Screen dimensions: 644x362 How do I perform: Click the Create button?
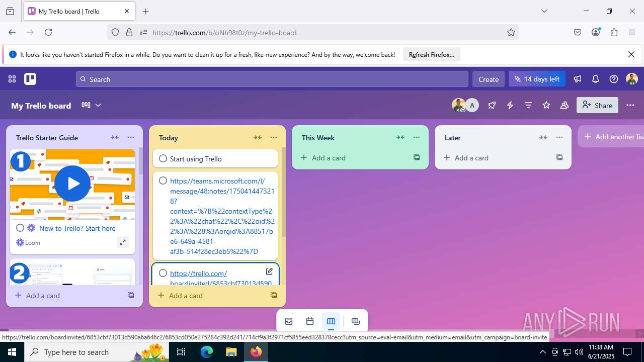[489, 79]
